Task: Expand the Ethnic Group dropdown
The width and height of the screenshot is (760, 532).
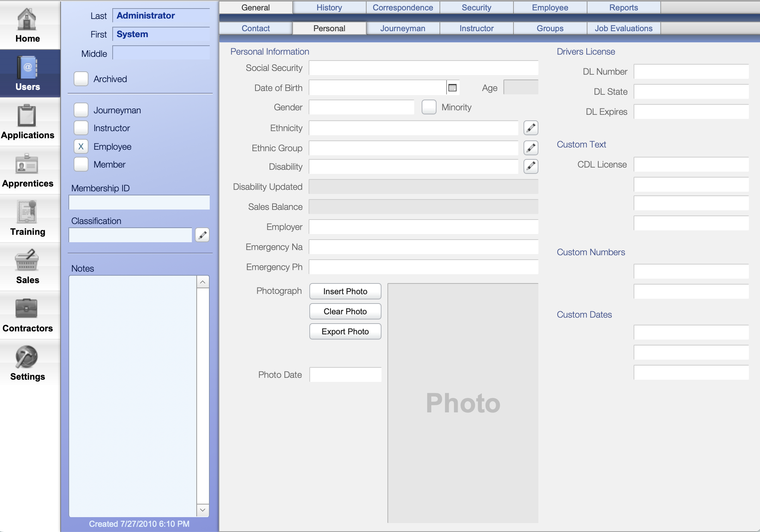Action: (530, 148)
